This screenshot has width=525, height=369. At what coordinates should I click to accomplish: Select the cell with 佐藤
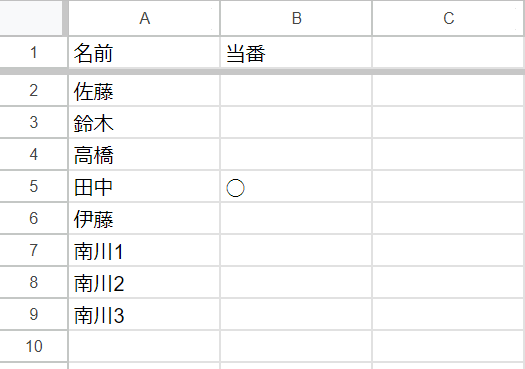click(x=144, y=90)
